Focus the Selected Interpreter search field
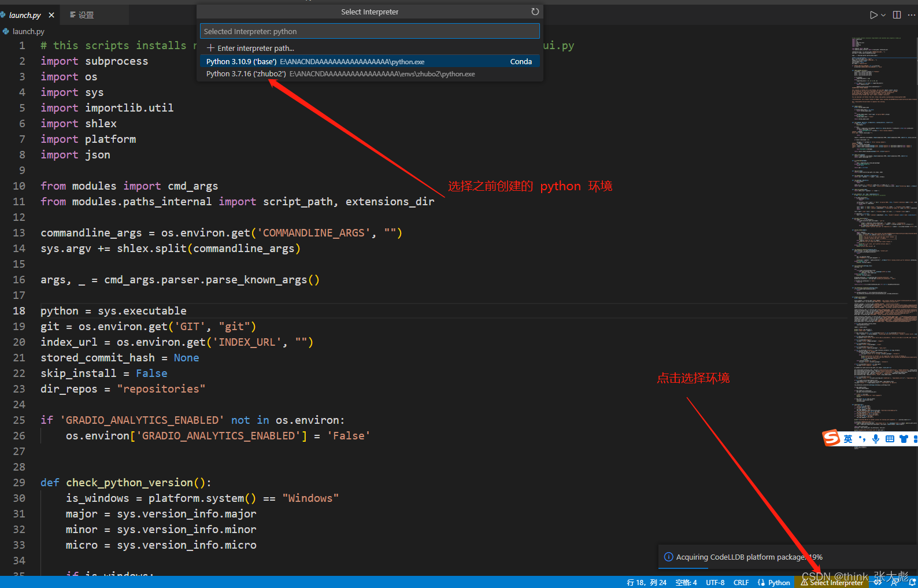Screen dimensions: 918x588 pos(370,31)
